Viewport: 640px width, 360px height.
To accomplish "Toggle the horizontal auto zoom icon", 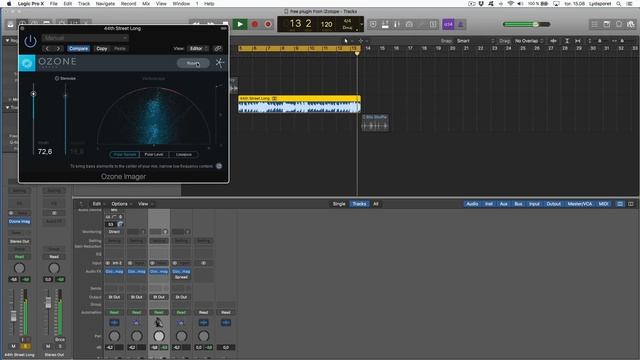I will [578, 41].
